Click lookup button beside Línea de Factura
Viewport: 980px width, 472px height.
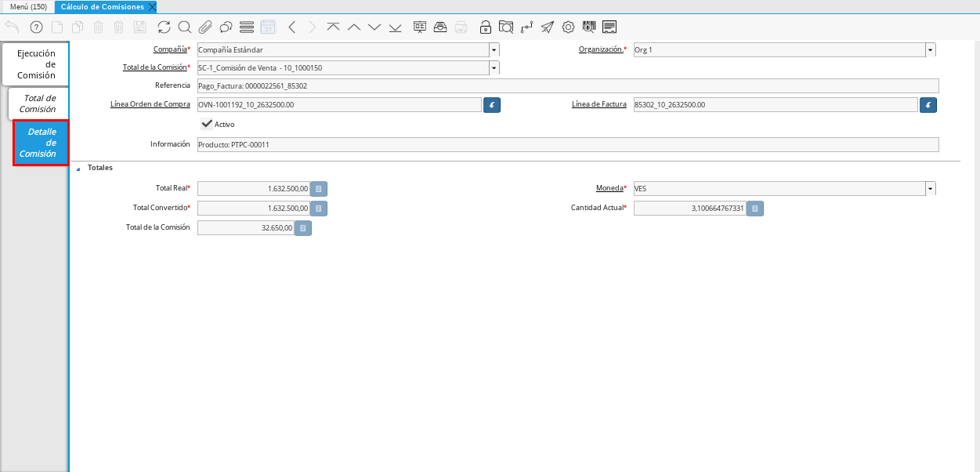(x=928, y=105)
